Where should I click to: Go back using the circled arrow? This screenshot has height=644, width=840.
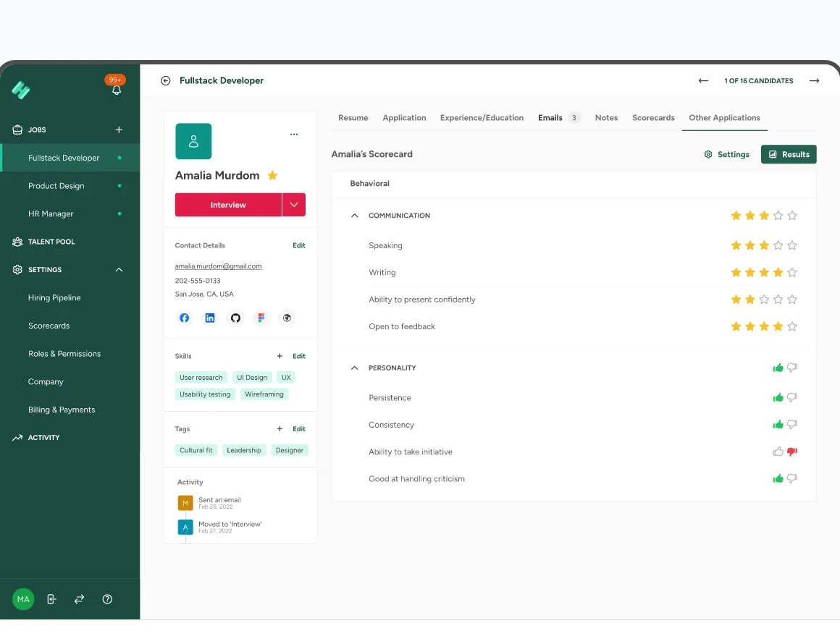[x=166, y=80]
